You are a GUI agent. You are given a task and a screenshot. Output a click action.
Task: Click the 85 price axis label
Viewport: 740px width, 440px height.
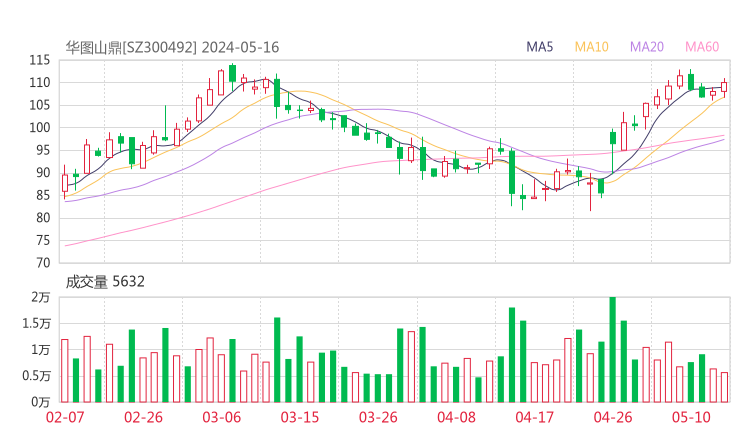click(x=43, y=195)
